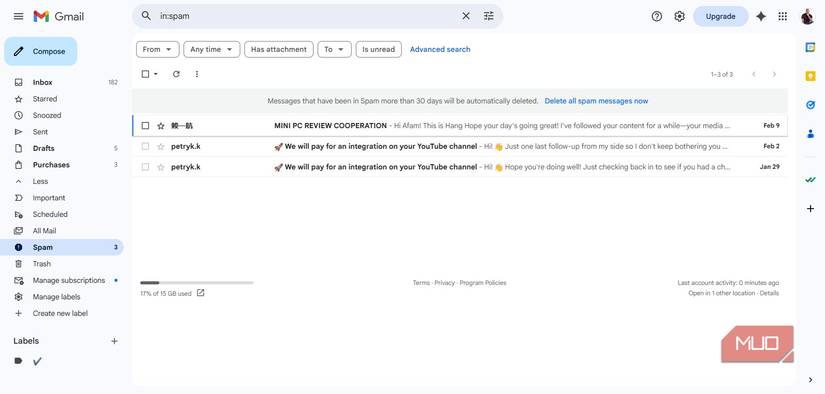Click in the search mail field
Viewport: 825px width, 394px height.
pyautogui.click(x=308, y=16)
